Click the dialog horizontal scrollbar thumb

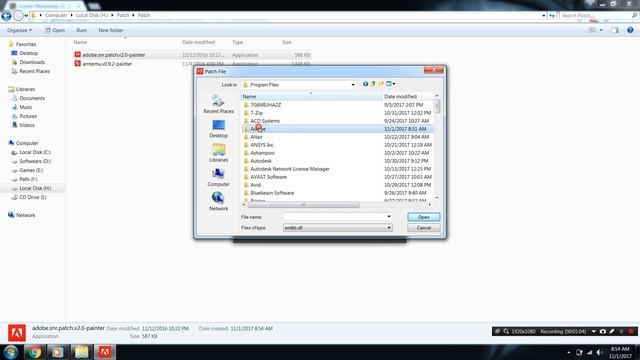pos(303,205)
